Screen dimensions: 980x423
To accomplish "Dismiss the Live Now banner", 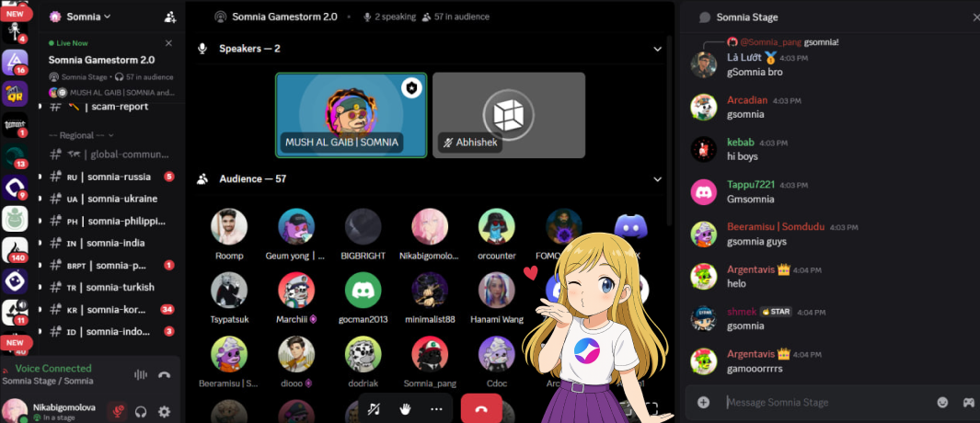I will (168, 43).
